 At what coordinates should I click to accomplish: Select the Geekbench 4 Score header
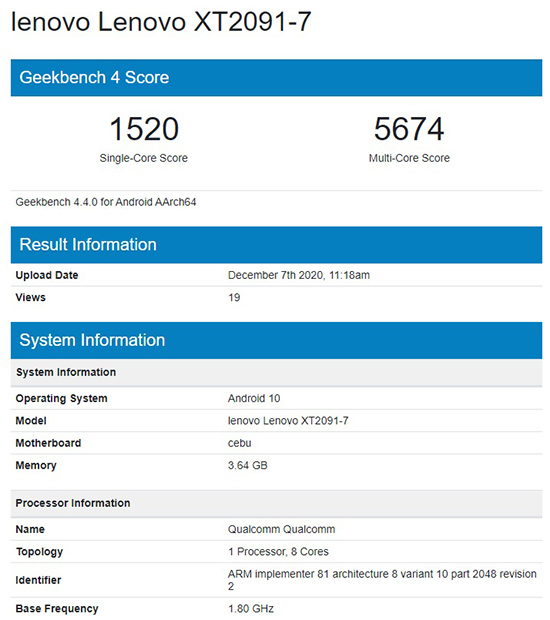click(x=276, y=78)
